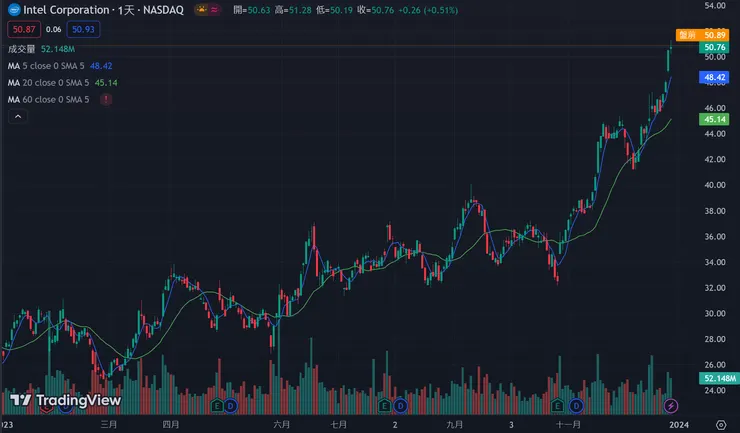Click the blue 50.93 buy price button
This screenshot has width=740, height=433.
(x=83, y=29)
